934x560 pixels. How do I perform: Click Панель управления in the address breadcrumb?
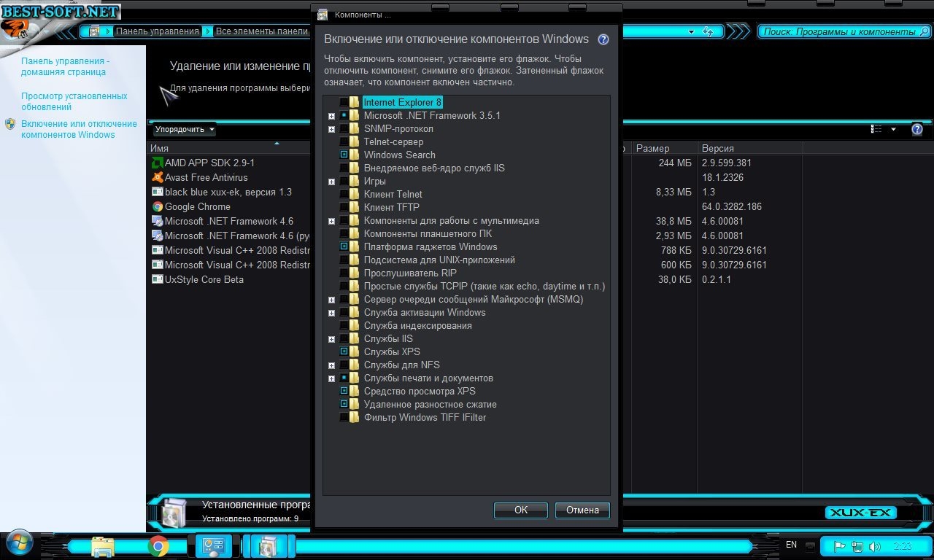[x=157, y=31]
